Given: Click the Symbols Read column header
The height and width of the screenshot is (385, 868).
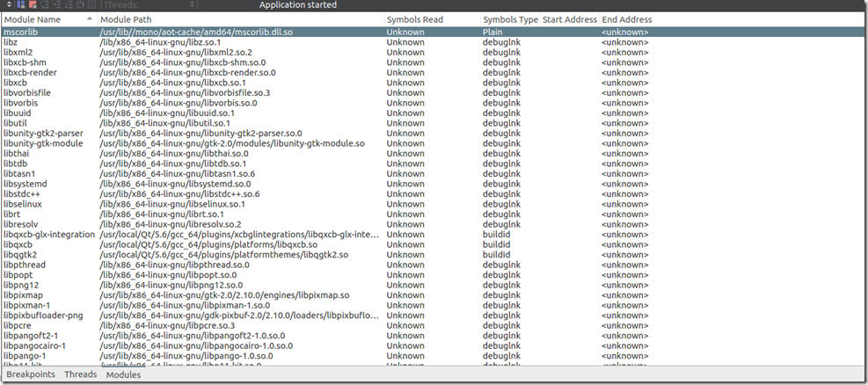Looking at the screenshot, I should tap(414, 18).
